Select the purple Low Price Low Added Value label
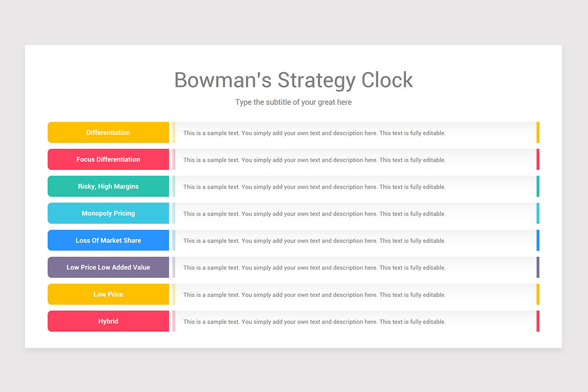 click(x=108, y=267)
